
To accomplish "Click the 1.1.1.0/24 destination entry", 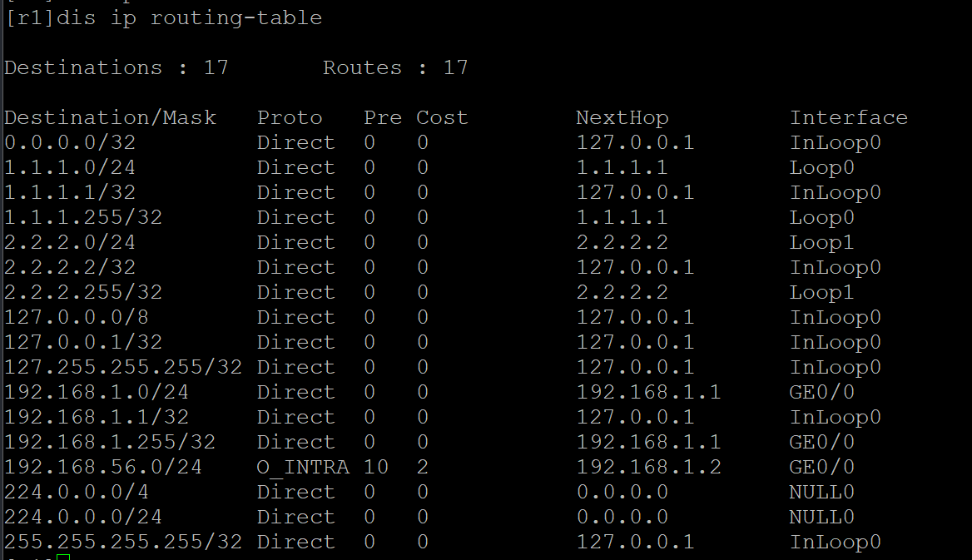I will (70, 167).
